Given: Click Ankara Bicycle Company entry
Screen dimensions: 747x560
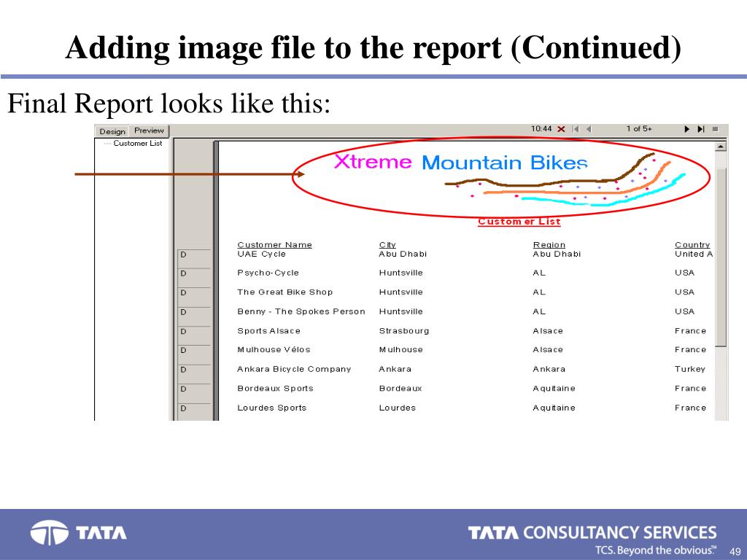Looking at the screenshot, I should [294, 369].
